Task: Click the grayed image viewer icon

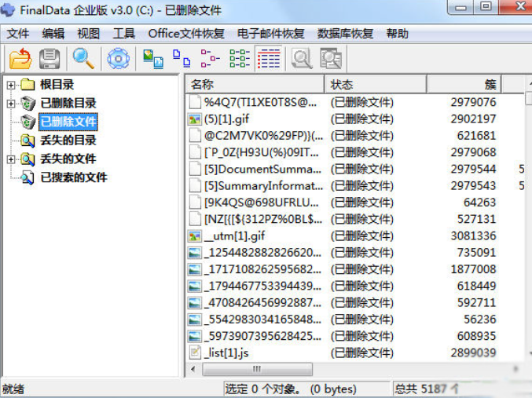Action: [331, 59]
